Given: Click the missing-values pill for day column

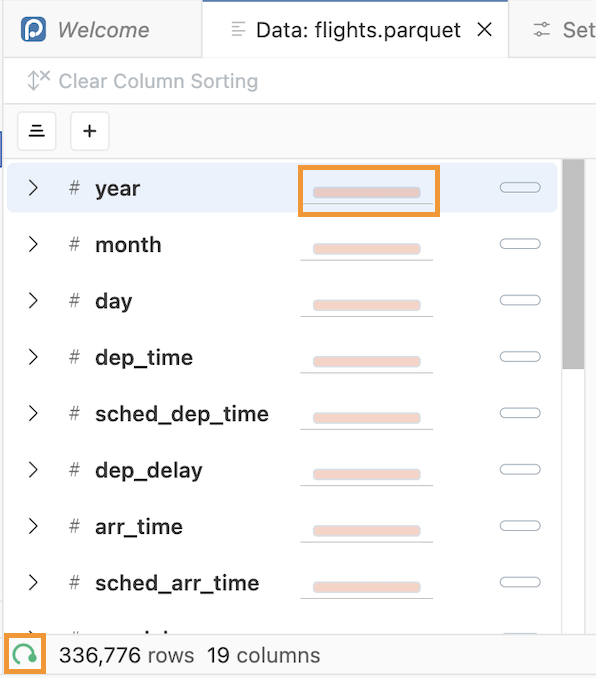Looking at the screenshot, I should [x=520, y=300].
